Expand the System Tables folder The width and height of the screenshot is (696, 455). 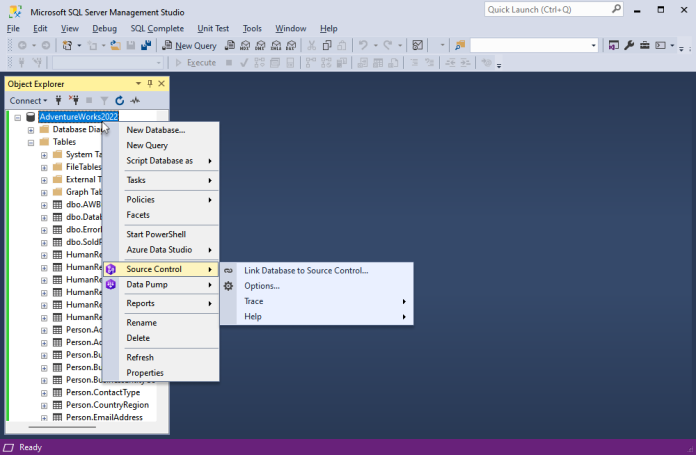click(x=44, y=155)
